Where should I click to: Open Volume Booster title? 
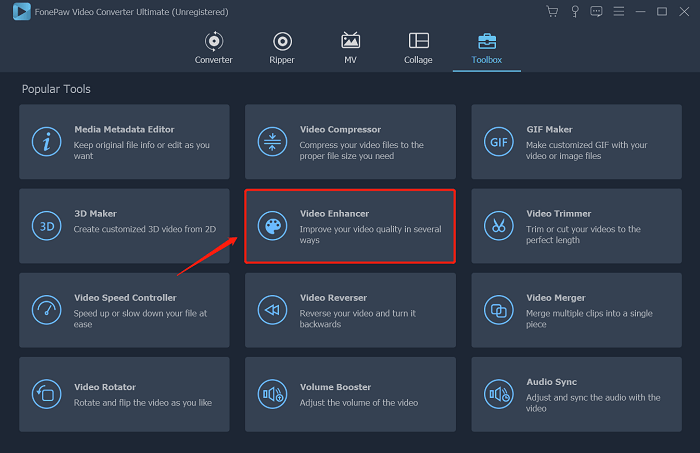335,387
